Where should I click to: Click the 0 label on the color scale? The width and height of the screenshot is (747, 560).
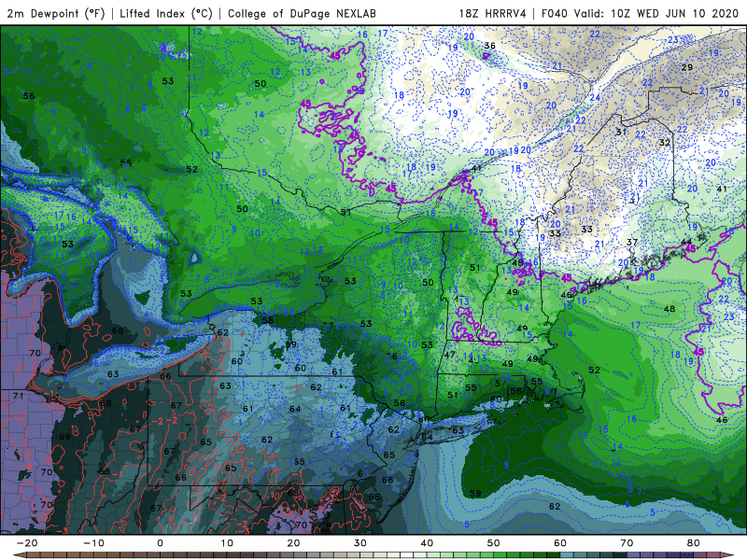160,543
